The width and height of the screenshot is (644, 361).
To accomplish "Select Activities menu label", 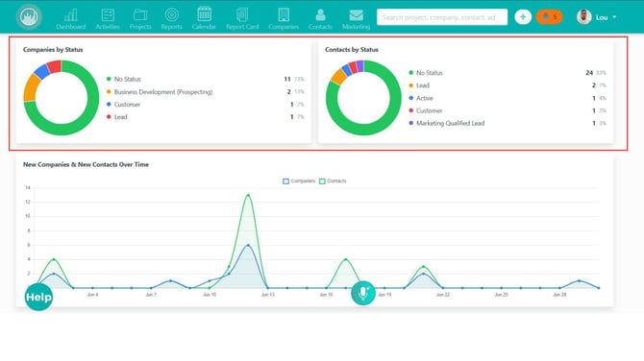I will (108, 27).
